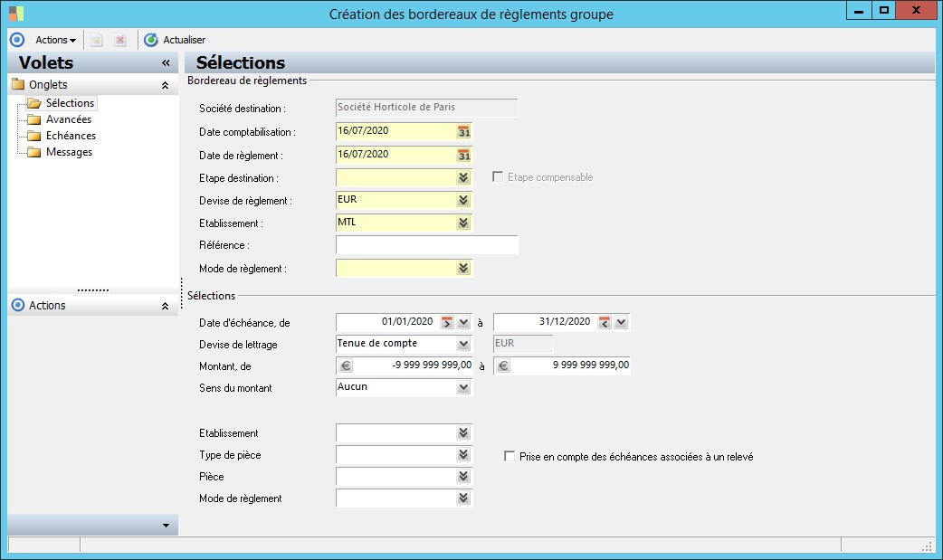Click the delete red X toolbar icon

120,41
